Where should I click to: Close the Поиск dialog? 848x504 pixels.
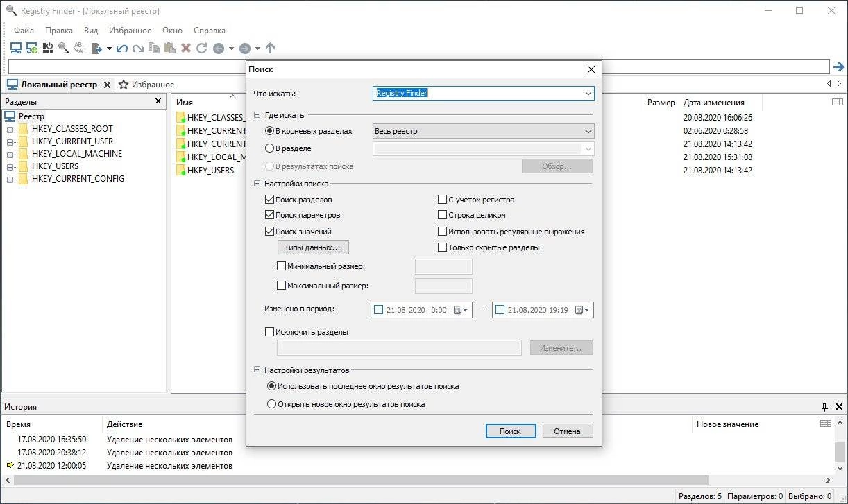(x=591, y=69)
